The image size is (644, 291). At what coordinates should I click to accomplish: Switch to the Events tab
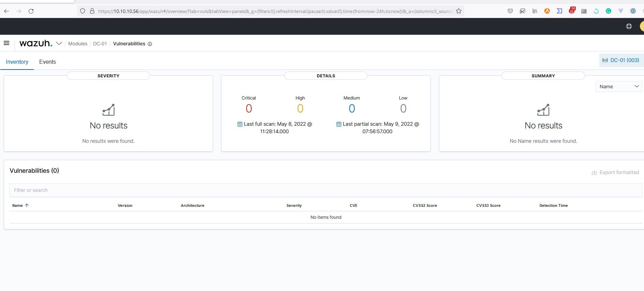point(47,62)
